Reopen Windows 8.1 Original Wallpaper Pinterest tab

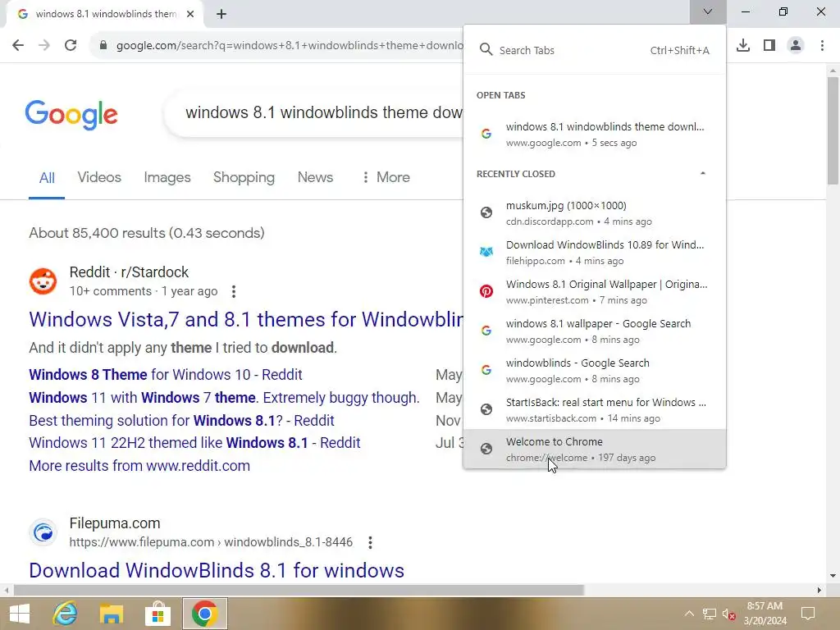coord(595,292)
